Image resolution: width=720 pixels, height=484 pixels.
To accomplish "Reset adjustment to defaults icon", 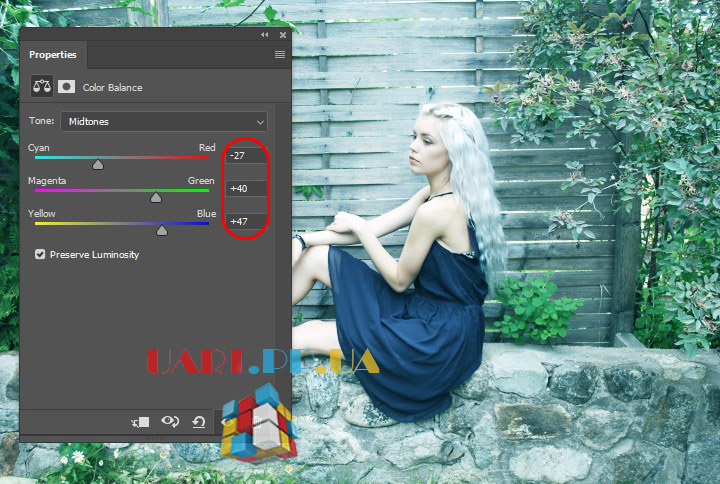I will tap(199, 422).
